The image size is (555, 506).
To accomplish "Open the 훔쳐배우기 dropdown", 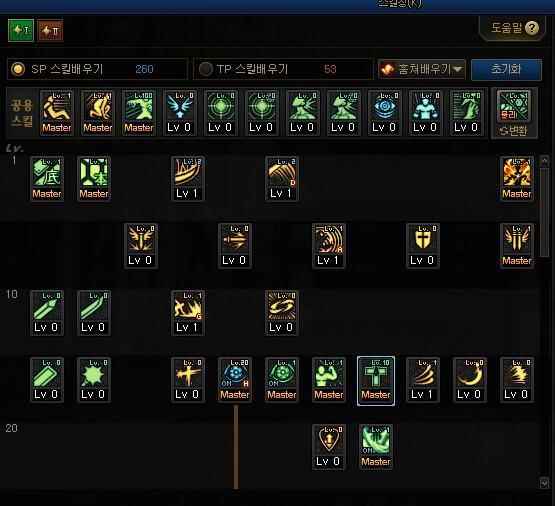I will (421, 69).
